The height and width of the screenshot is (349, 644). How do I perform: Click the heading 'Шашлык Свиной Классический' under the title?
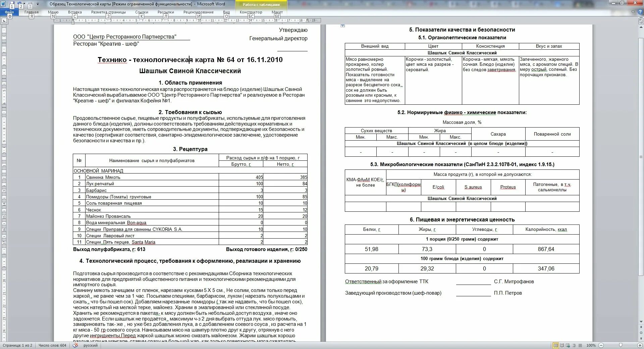(190, 71)
